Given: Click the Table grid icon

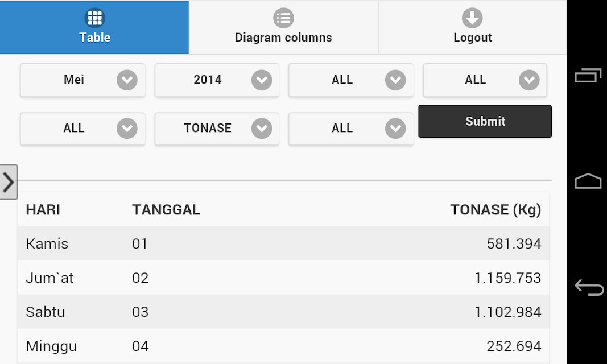Looking at the screenshot, I should pos(94,18).
